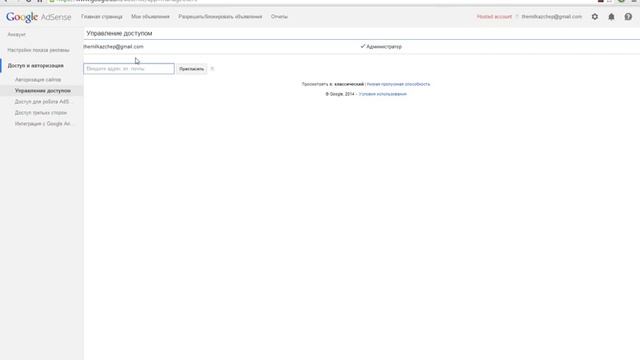Open Разрешать/блокировать объявления tab
The image size is (640, 360).
click(220, 17)
